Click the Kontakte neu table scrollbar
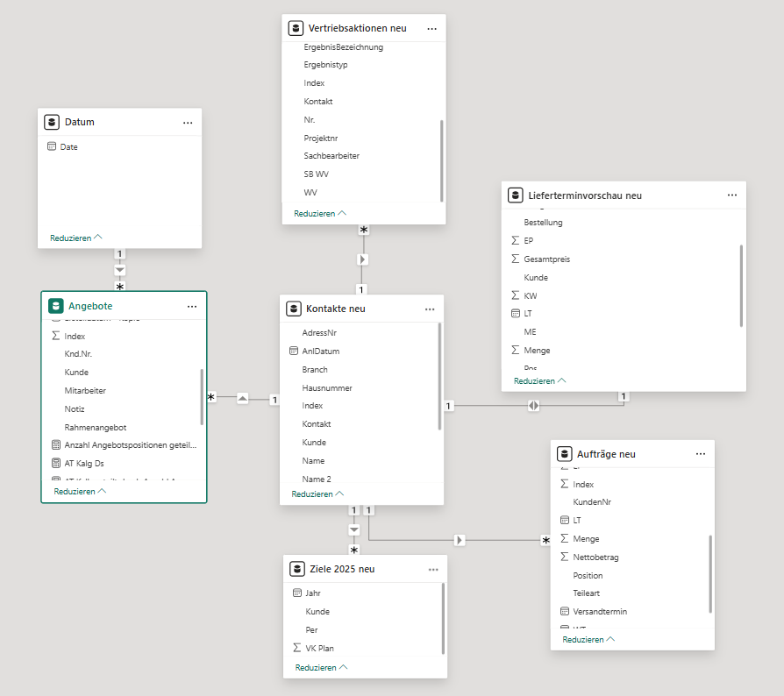 pyautogui.click(x=439, y=377)
